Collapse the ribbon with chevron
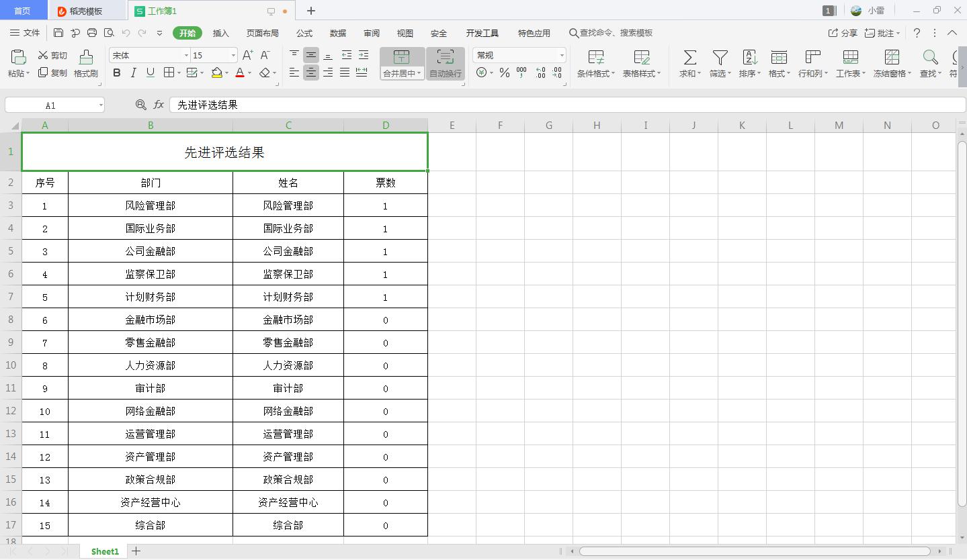967x560 pixels. (x=952, y=33)
